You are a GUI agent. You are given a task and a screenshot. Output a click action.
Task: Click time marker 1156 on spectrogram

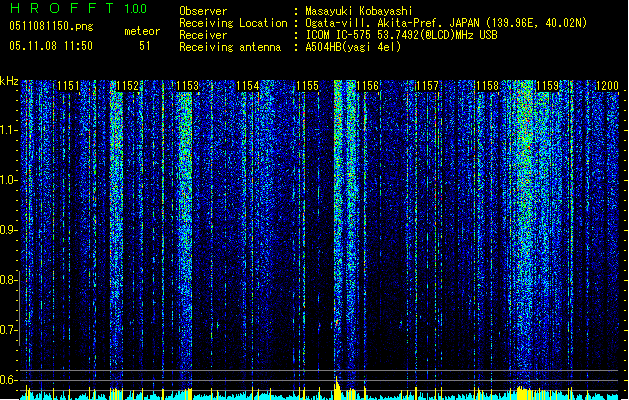coord(367,86)
